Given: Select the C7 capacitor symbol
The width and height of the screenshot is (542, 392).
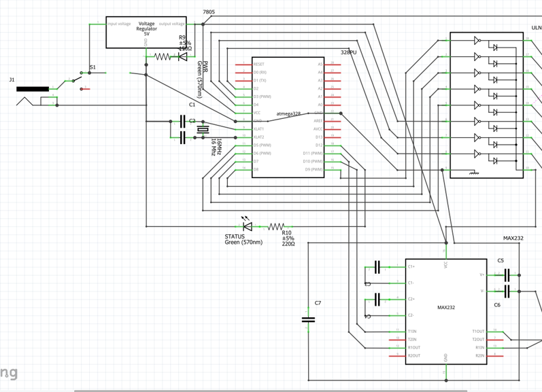Looking at the screenshot, I should coord(308,320).
